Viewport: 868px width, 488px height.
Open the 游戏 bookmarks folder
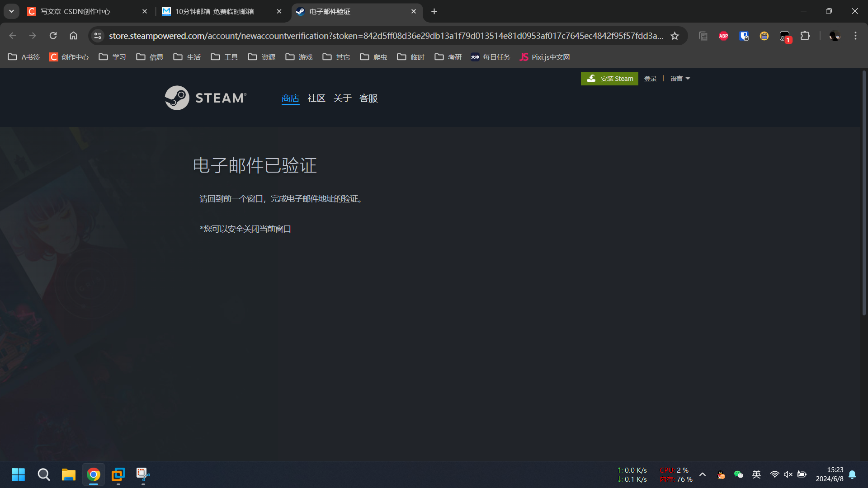point(299,57)
